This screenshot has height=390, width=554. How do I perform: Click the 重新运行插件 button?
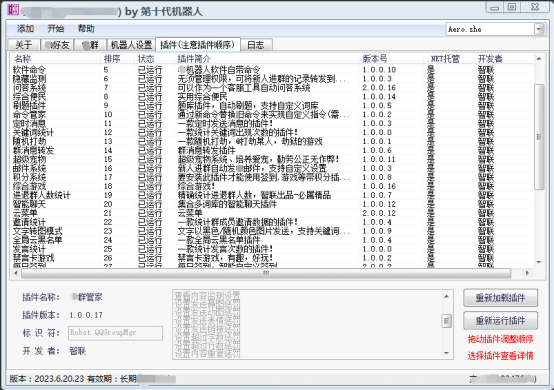[500, 320]
